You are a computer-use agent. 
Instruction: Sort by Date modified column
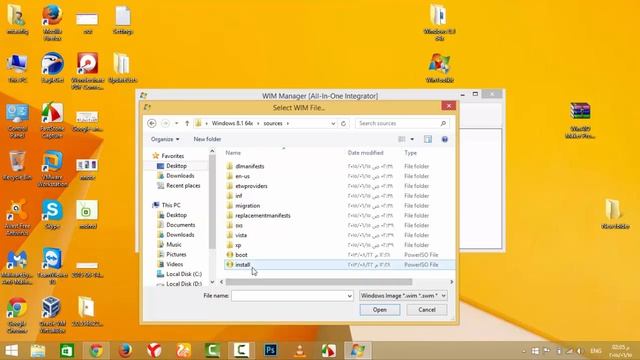[x=365, y=153]
